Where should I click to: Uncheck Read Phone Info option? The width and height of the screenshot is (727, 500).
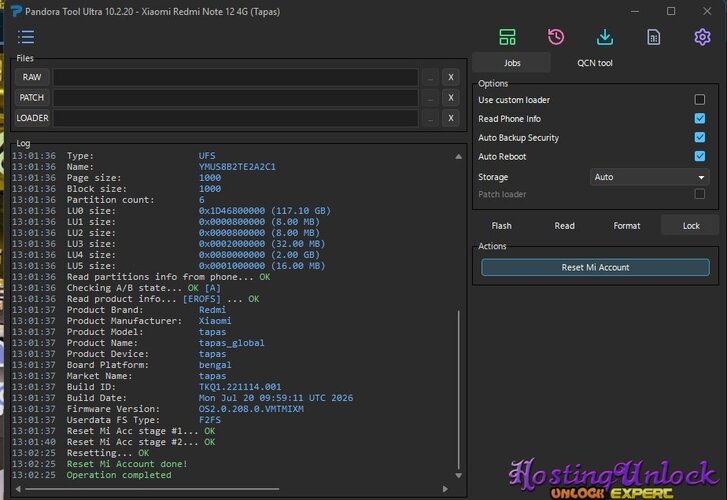pos(700,119)
